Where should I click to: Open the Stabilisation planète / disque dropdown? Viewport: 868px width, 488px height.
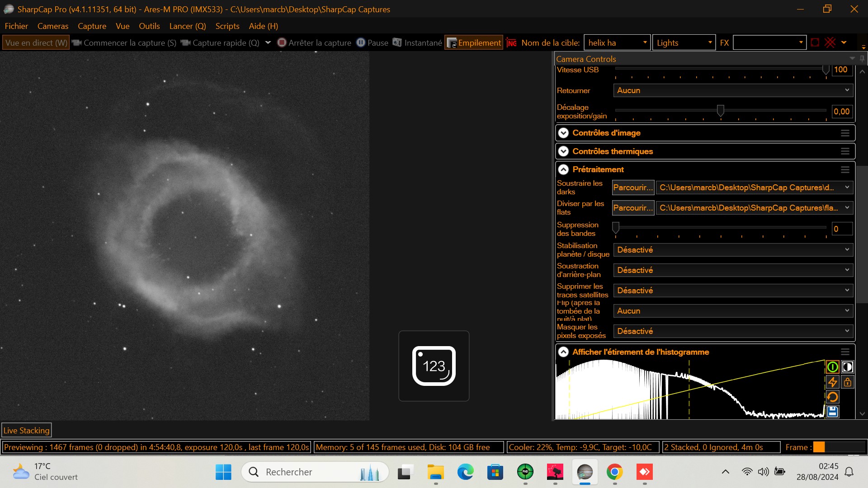click(x=733, y=250)
